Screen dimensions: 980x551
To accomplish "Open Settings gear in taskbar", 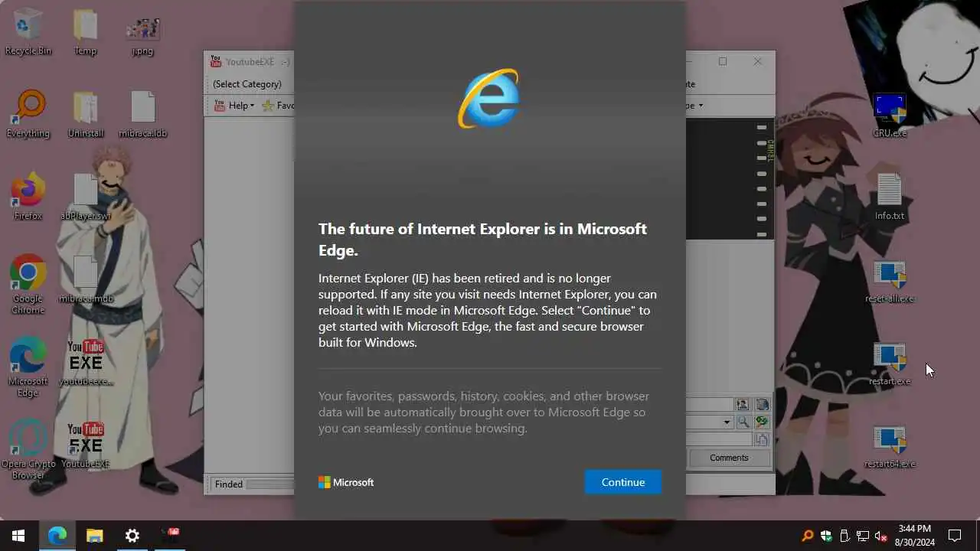I will point(132,536).
